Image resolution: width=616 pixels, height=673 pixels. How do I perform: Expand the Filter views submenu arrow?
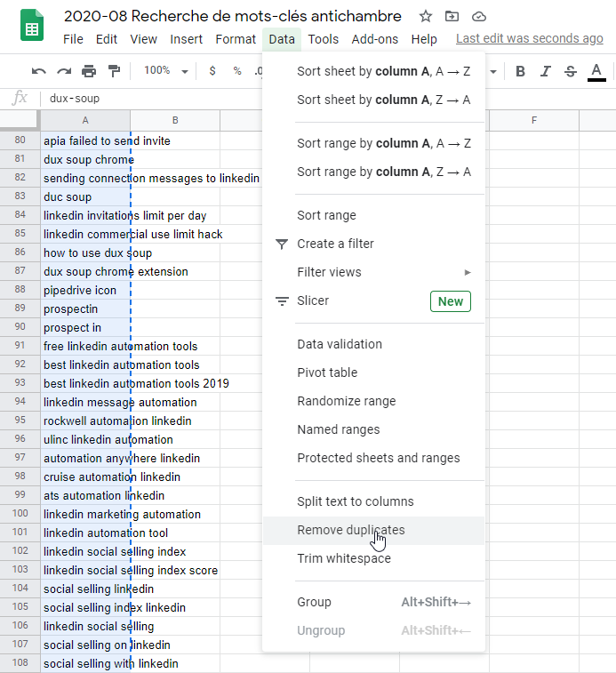468,273
